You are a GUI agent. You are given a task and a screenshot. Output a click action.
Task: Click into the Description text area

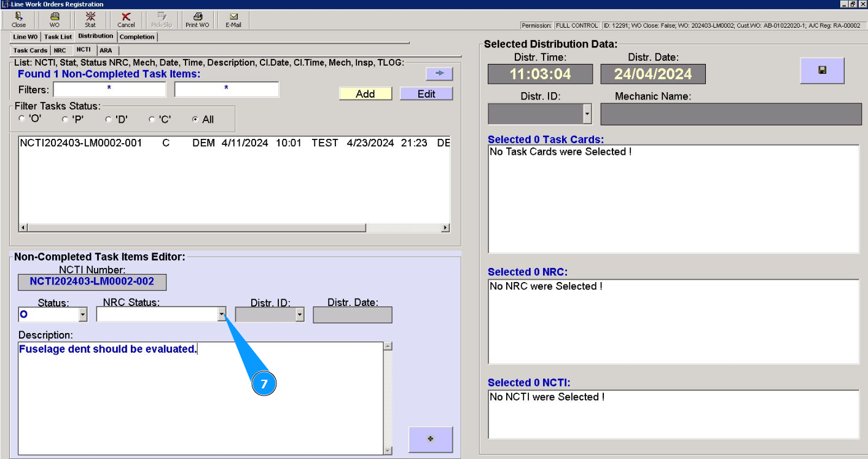tap(201, 399)
